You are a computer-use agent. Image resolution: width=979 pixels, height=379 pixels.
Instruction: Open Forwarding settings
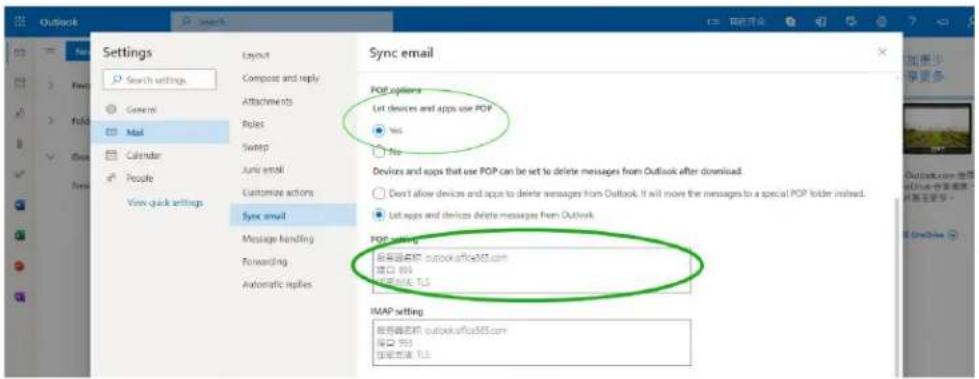pyautogui.click(x=265, y=261)
